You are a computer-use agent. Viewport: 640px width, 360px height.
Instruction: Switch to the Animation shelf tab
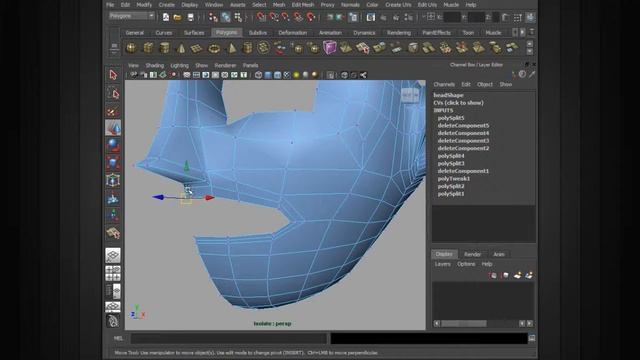(330, 33)
